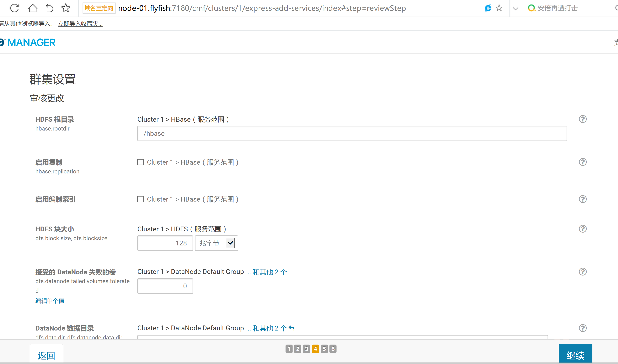Click 编辑单个值 link
Image resolution: width=618 pixels, height=364 pixels.
[x=50, y=301]
